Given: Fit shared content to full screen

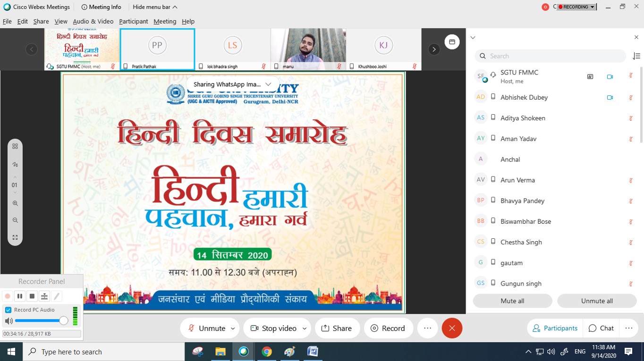Looking at the screenshot, I should click(x=15, y=237).
